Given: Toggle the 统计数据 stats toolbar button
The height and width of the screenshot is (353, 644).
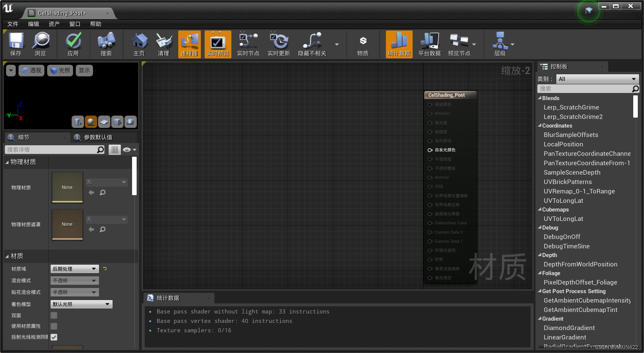Looking at the screenshot, I should [399, 44].
